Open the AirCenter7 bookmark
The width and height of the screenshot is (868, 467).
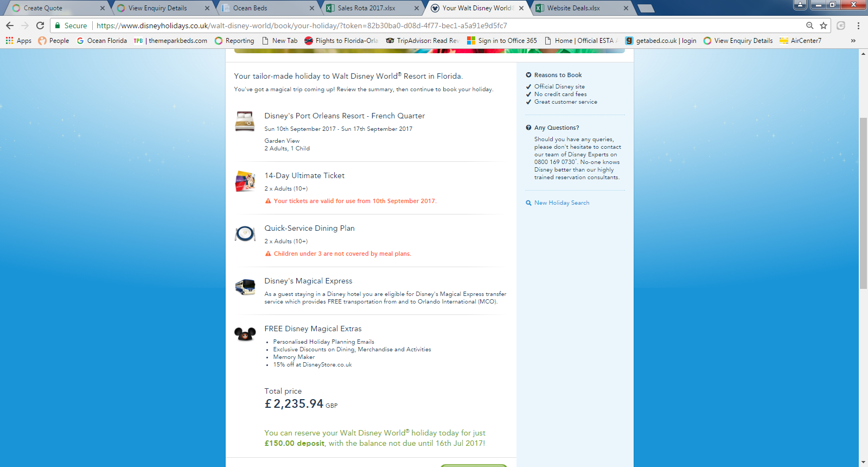(x=800, y=41)
